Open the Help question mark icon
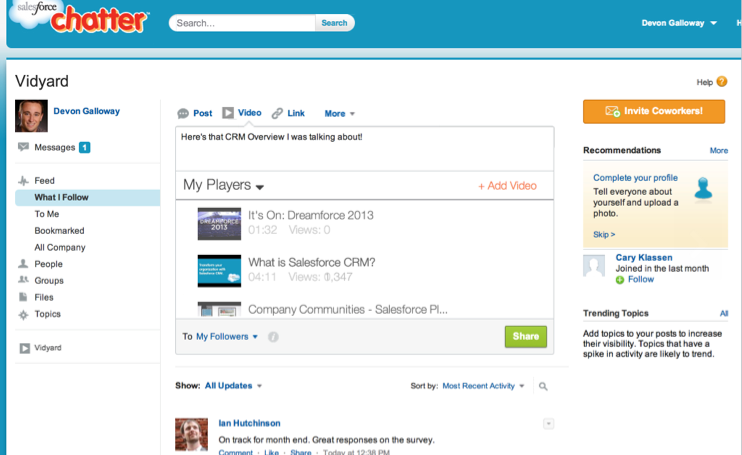Screen dimensions: 742x455 (x=722, y=82)
